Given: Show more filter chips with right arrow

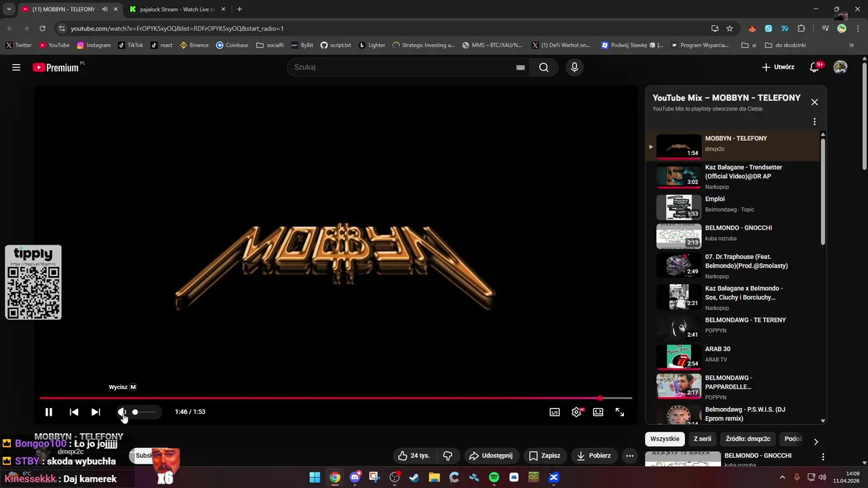Looking at the screenshot, I should pos(816,441).
